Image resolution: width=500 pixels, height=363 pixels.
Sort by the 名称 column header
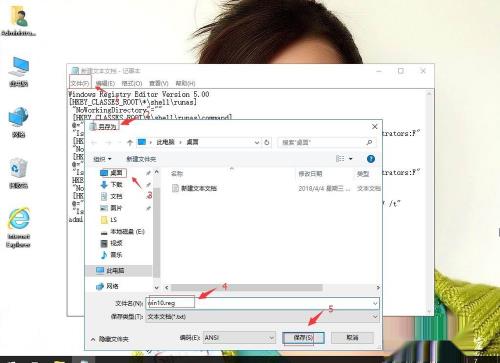pyautogui.click(x=177, y=174)
